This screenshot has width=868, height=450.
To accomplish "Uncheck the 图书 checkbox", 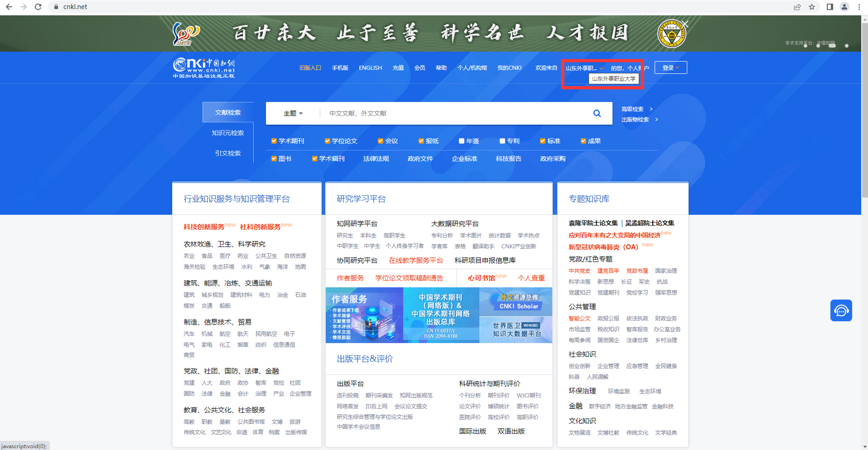I will [274, 159].
